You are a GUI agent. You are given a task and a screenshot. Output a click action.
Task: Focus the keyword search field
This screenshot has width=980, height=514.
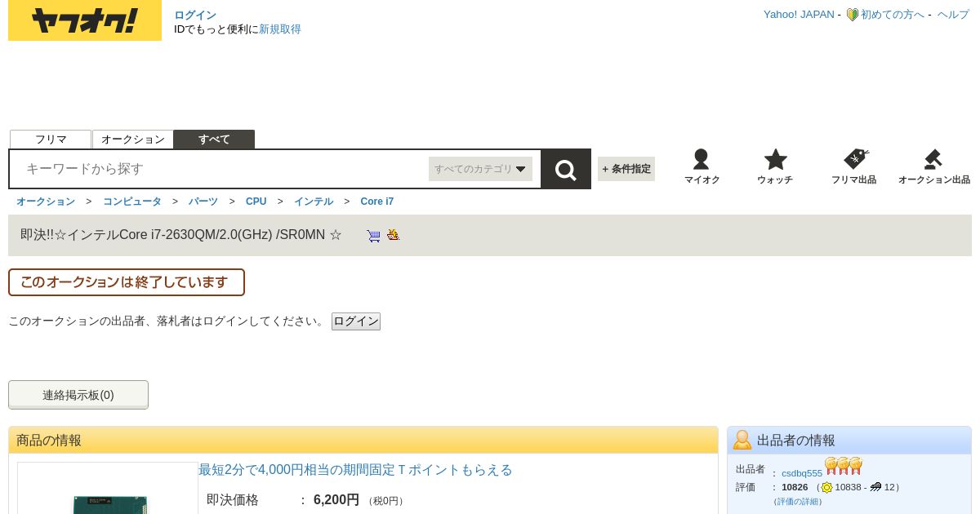220,169
